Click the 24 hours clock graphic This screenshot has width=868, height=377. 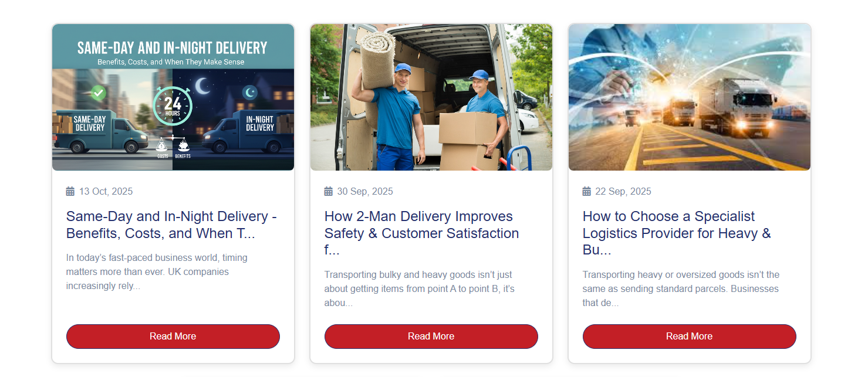click(x=173, y=106)
